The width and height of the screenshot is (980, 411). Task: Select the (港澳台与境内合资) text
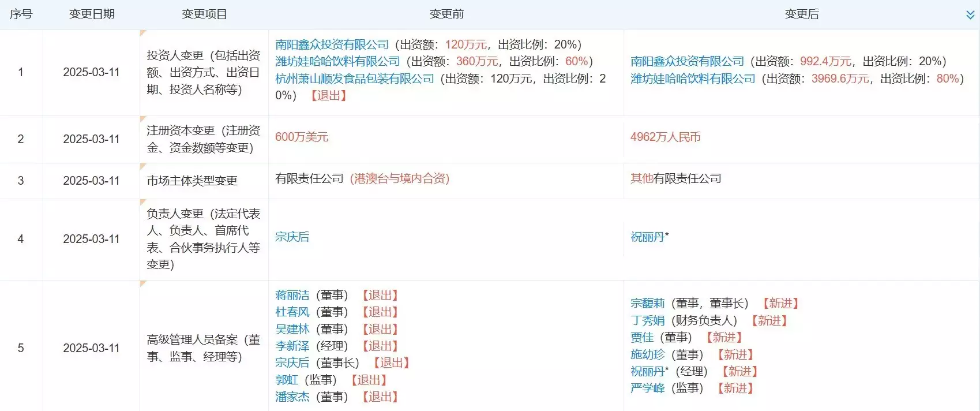(400, 178)
